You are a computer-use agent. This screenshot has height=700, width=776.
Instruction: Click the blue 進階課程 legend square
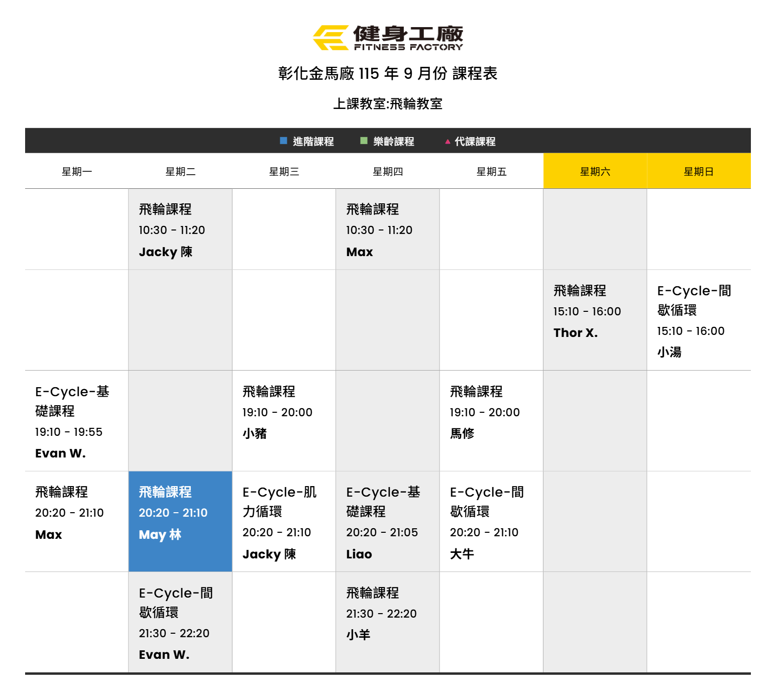coord(283,141)
